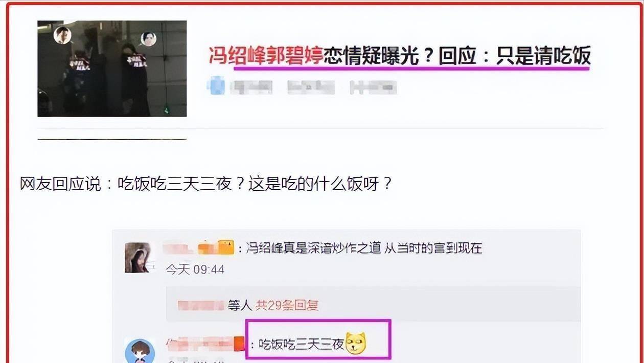
Task: Open the first commenter's hat-wearing avatar
Action: 140,258
